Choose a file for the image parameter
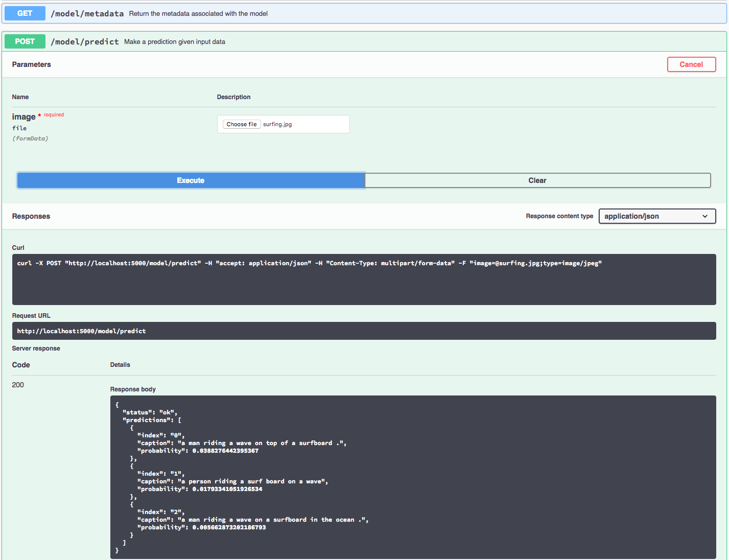 [x=242, y=124]
